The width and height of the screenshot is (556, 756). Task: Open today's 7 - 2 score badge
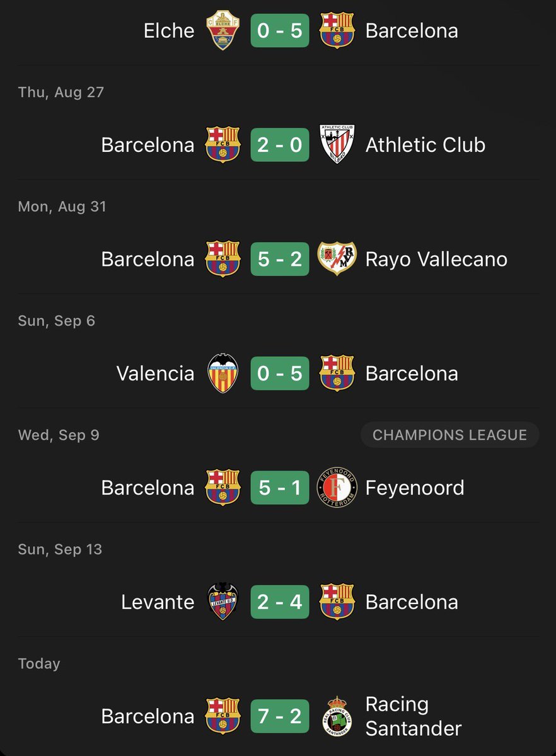pyautogui.click(x=280, y=716)
